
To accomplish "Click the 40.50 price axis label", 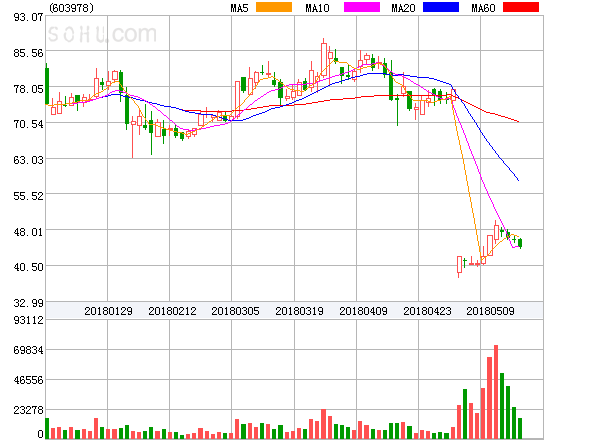I will [28, 267].
